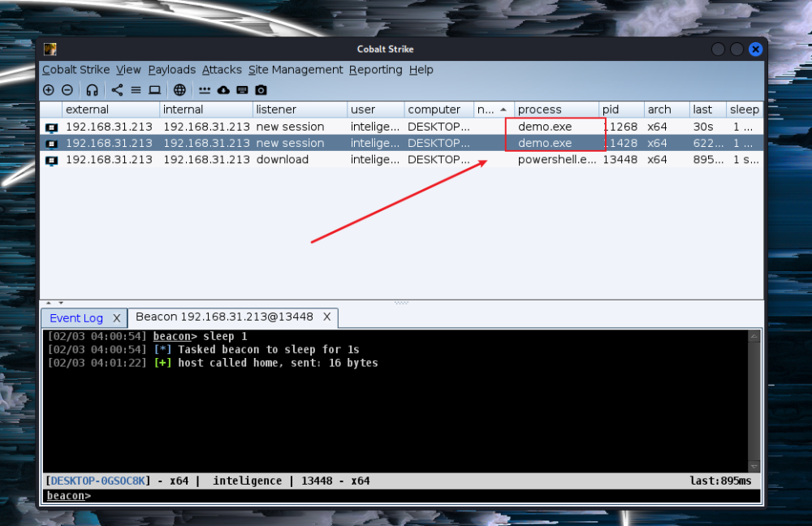View screenshots via camera icon

coord(261,90)
